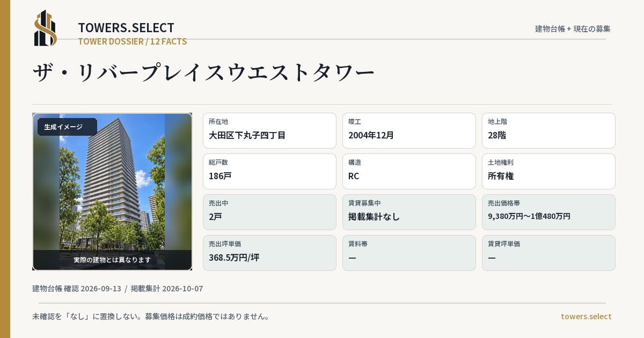Open the generated tower image thumbnail
Viewport: 644px width, 338px height.
(x=112, y=192)
